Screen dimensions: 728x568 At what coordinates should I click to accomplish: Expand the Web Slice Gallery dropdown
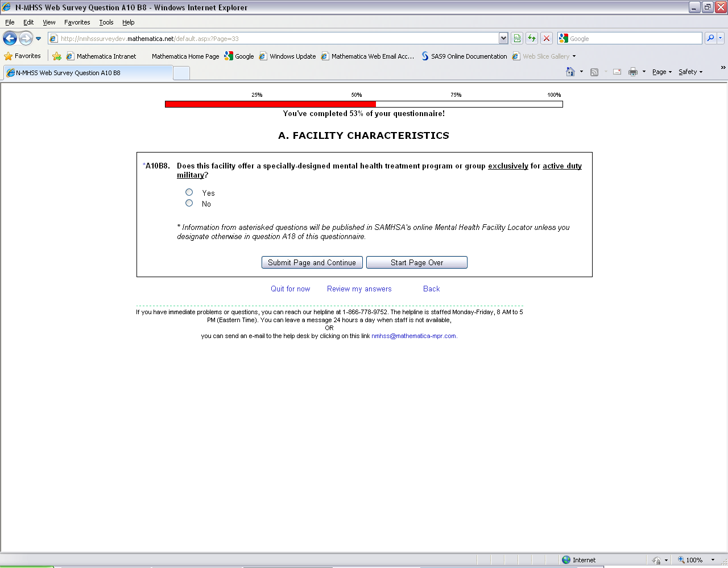click(x=574, y=56)
